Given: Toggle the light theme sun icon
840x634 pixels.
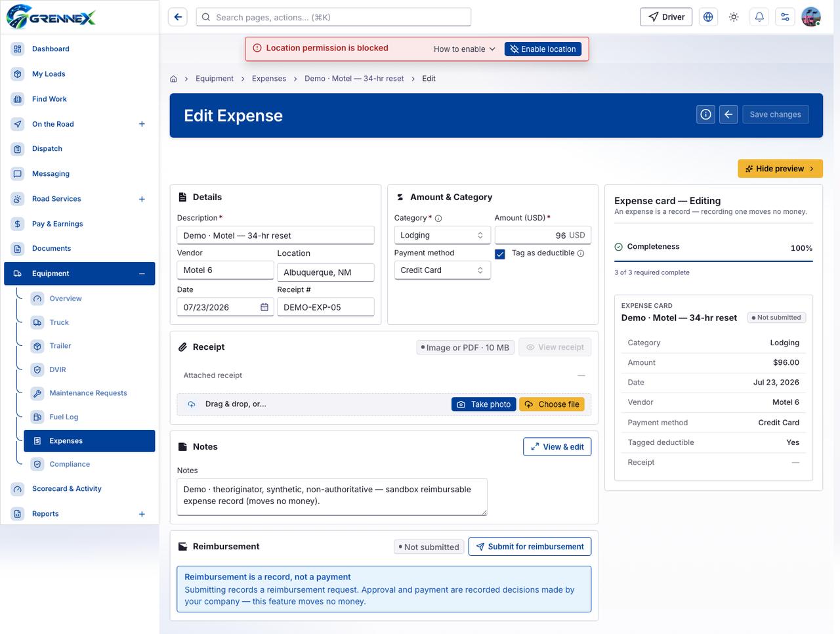Looking at the screenshot, I should [734, 17].
